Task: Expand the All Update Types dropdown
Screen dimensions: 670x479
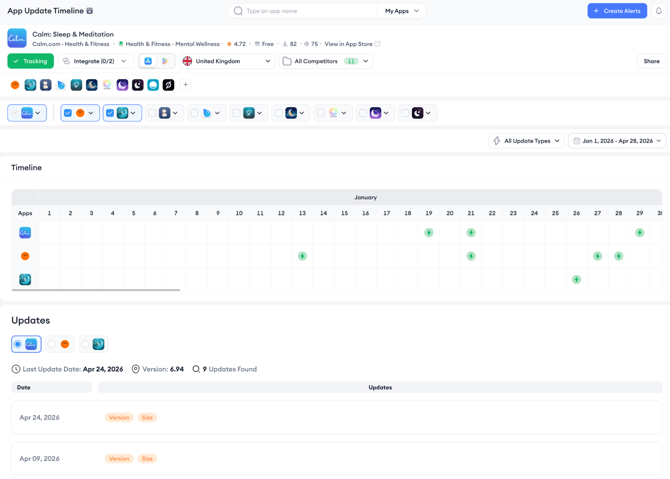Action: tap(526, 141)
